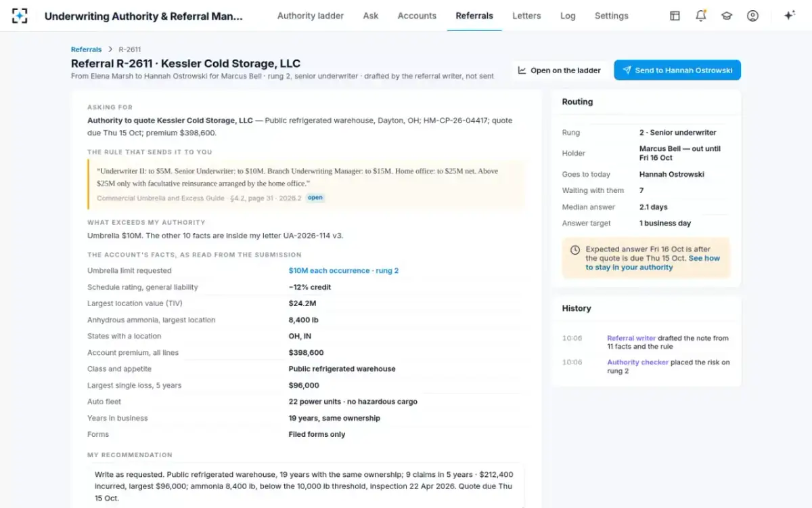Screen dimensions: 812x508
Task: Click the Schedule rating, general liability label
Action: (143, 287)
